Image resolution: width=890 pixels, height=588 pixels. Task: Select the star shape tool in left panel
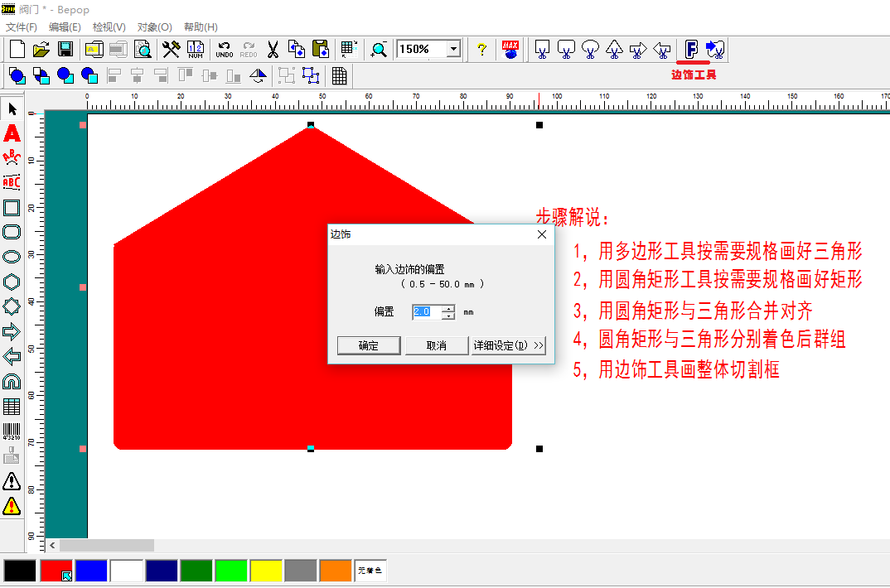click(x=12, y=306)
